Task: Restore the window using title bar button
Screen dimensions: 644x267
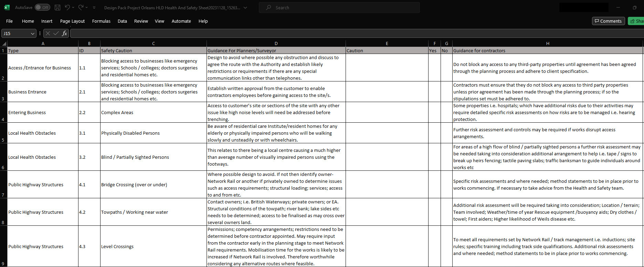Action: tap(634, 8)
